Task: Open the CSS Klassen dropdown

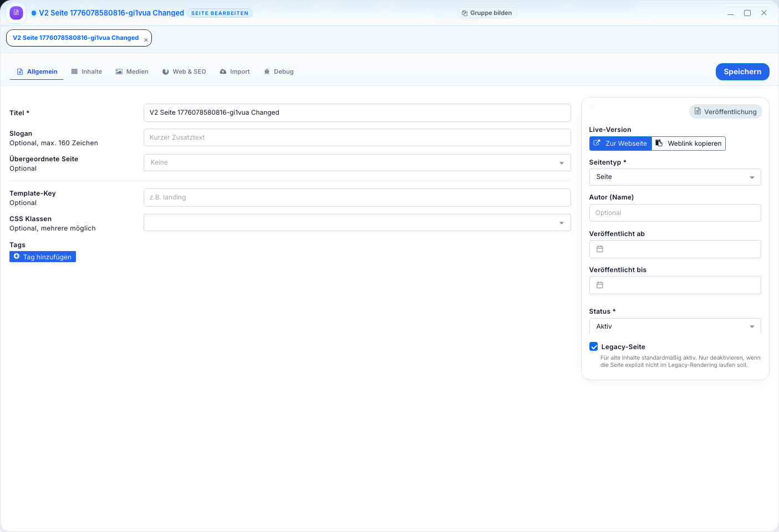Action: click(357, 223)
